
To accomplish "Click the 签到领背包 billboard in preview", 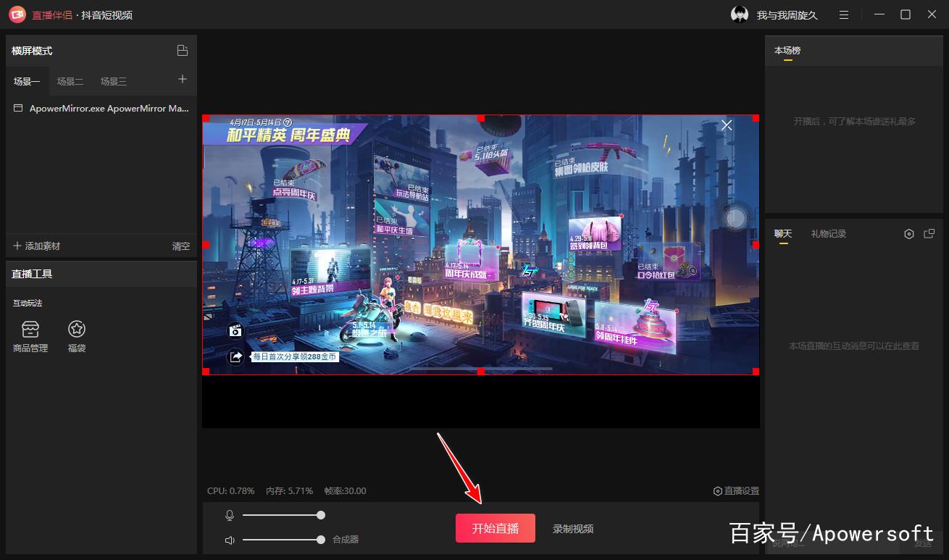I will [x=595, y=233].
